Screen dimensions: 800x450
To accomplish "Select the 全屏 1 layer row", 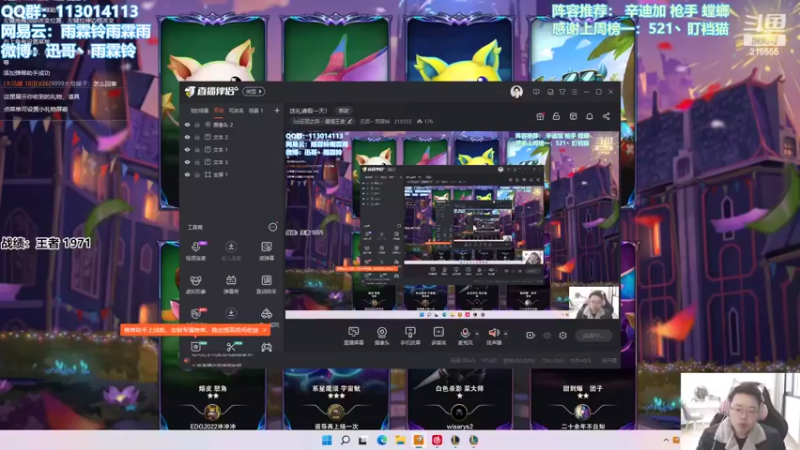I will pyautogui.click(x=231, y=174).
